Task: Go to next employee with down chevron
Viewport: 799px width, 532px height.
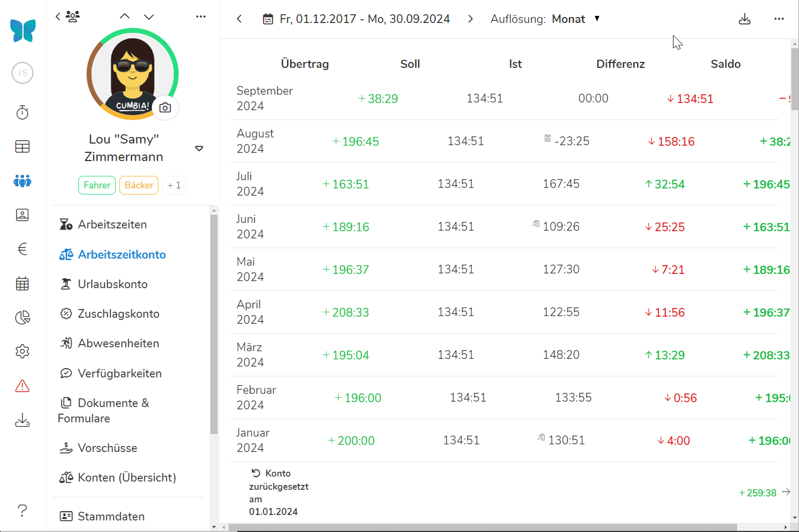Action: tap(149, 16)
